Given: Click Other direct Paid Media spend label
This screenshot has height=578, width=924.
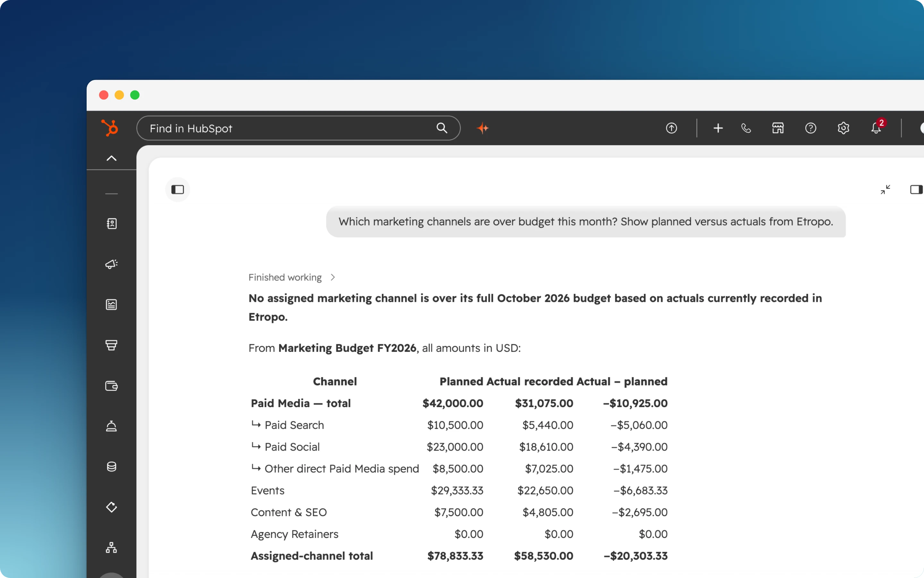Looking at the screenshot, I should pos(342,469).
